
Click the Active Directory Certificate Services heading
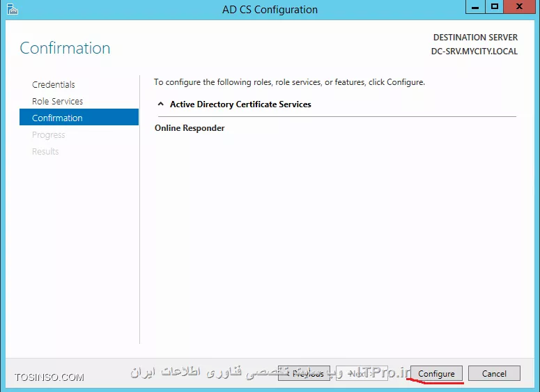pos(240,104)
